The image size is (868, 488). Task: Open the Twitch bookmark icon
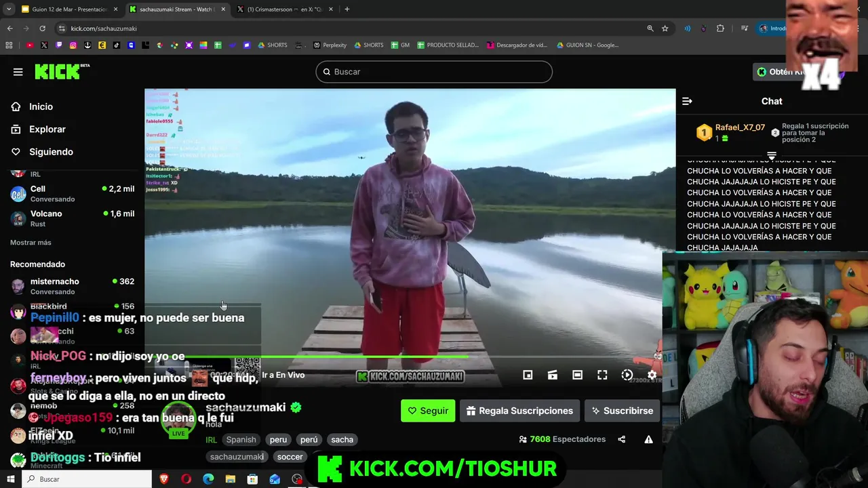click(x=59, y=45)
